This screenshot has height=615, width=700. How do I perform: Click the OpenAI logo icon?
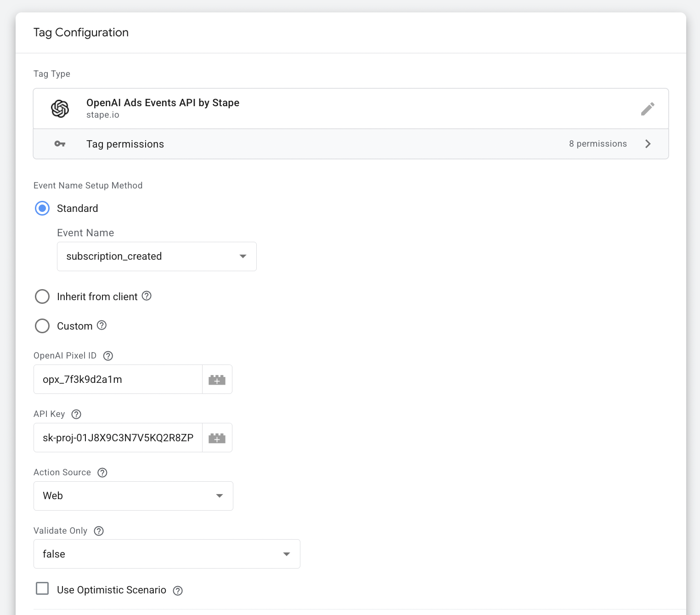tap(60, 108)
